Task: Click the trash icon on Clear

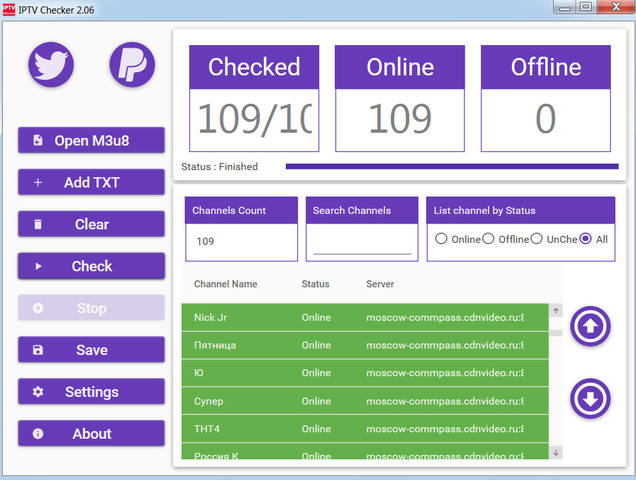Action: click(38, 225)
